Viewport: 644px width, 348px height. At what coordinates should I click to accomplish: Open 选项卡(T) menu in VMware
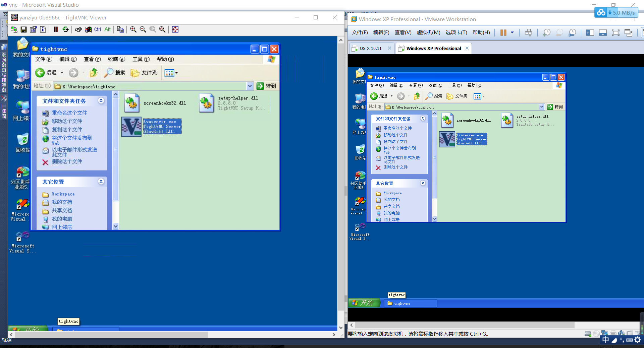[456, 32]
